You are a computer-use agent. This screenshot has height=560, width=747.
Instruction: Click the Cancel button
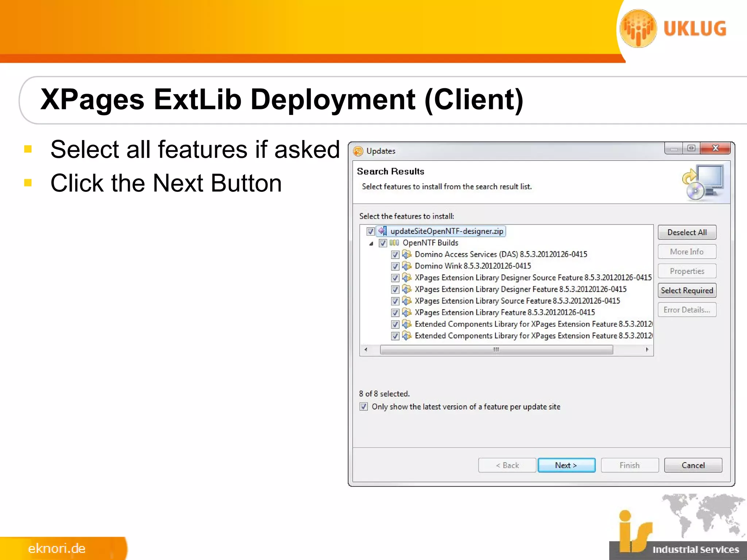pos(693,465)
